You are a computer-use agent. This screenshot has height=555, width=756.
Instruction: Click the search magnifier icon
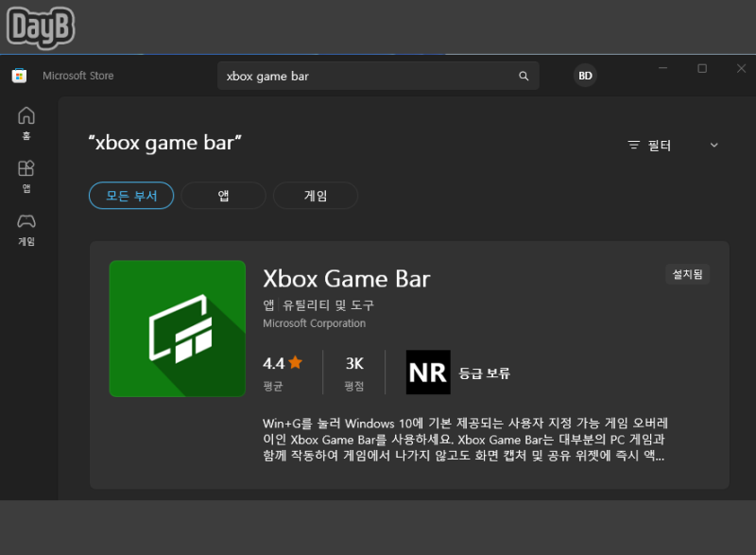(x=524, y=76)
